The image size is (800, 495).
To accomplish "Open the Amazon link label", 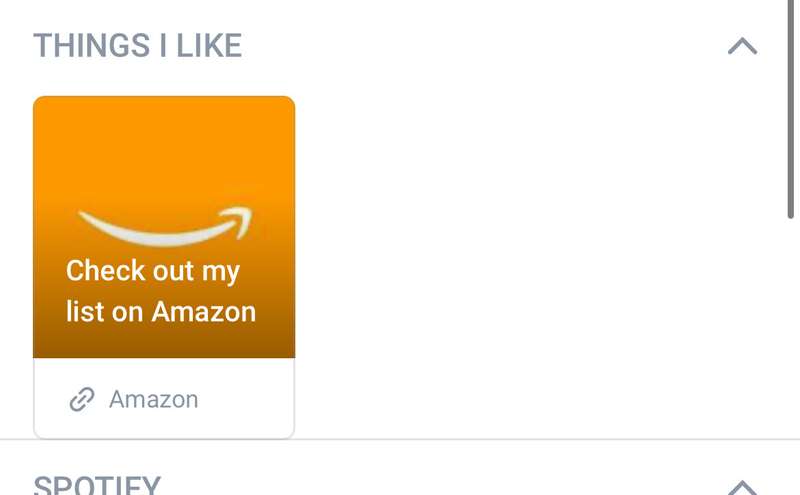I will [154, 399].
